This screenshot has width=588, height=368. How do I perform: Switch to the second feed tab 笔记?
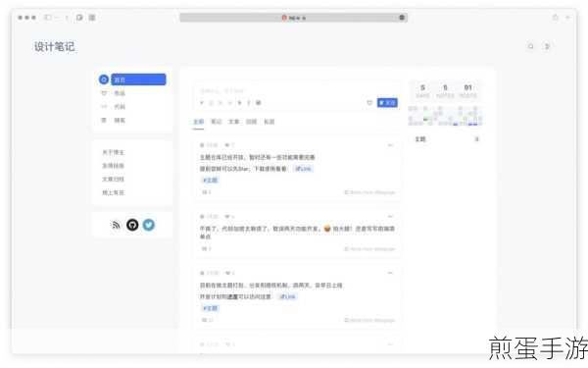click(x=217, y=122)
